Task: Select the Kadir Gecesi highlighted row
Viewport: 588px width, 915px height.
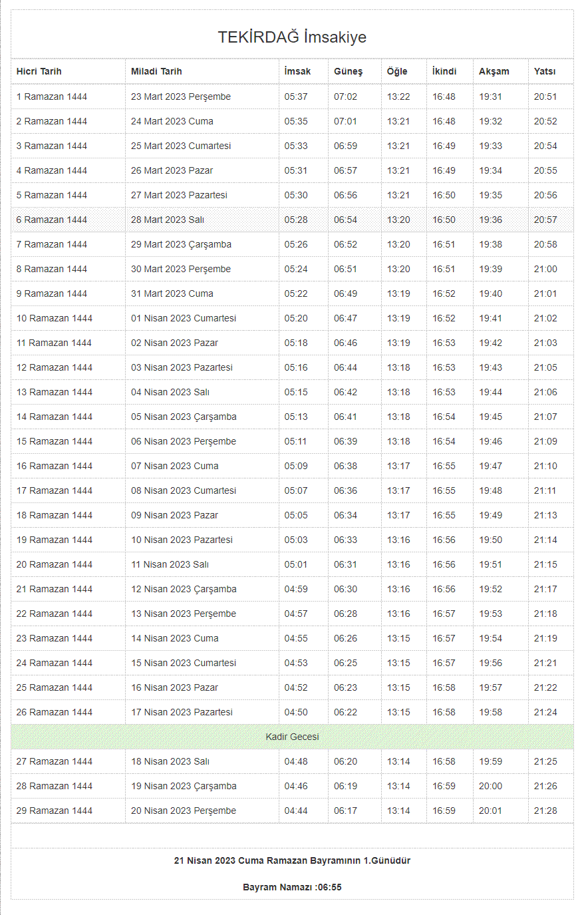Action: [x=292, y=737]
